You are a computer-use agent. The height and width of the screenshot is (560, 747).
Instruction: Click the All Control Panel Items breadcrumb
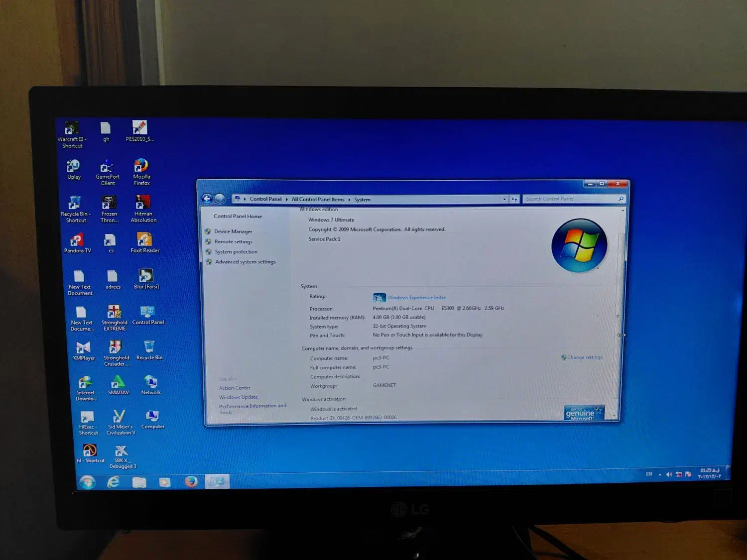(x=318, y=200)
